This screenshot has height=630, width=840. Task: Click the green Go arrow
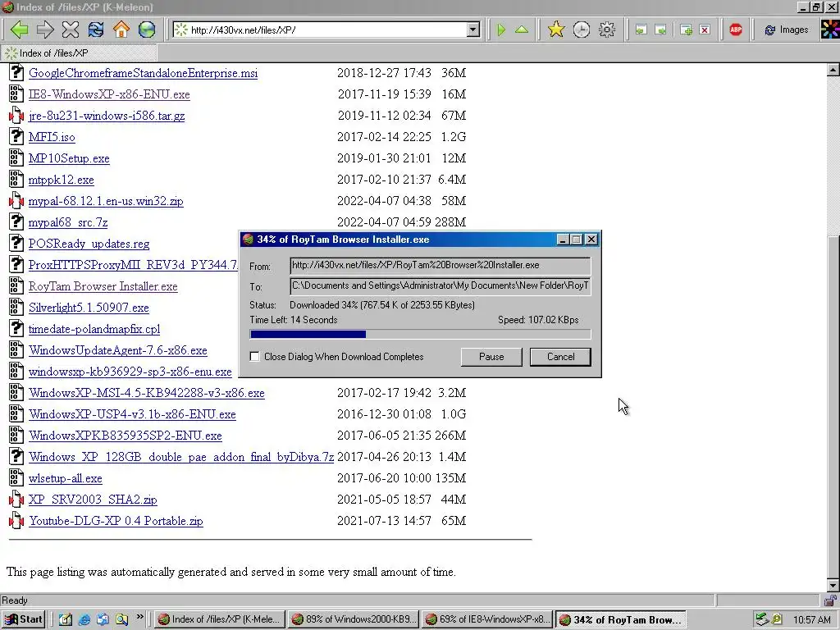pos(501,30)
